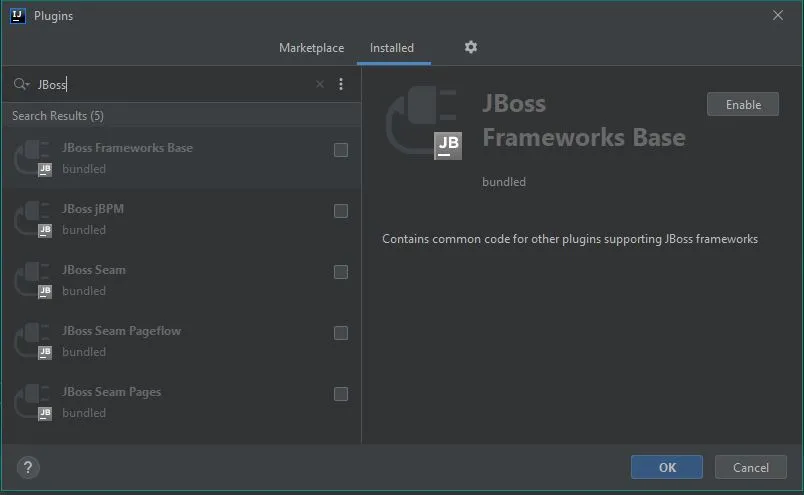Switch to the Marketplace tab
Viewport: 804px width, 495px height.
pyautogui.click(x=312, y=48)
